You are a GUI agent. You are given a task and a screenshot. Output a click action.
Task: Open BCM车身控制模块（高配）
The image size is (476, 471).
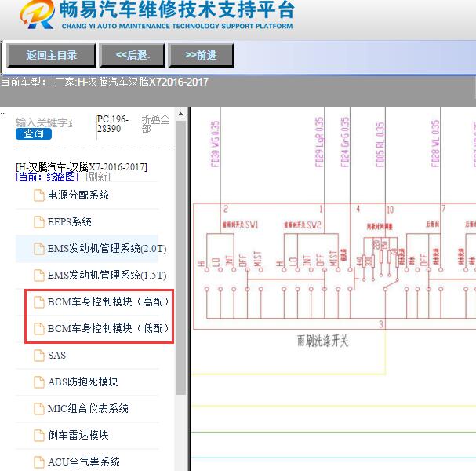click(x=108, y=302)
